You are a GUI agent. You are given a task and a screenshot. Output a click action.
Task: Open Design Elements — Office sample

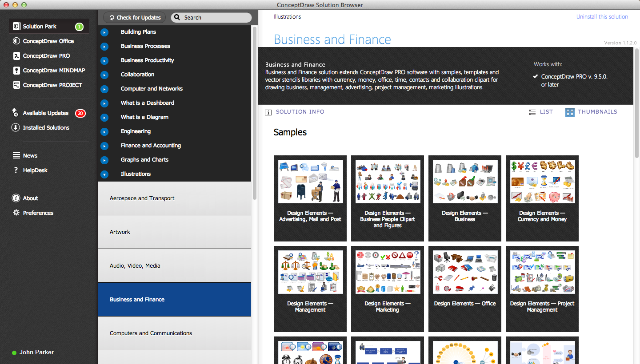[x=465, y=289]
